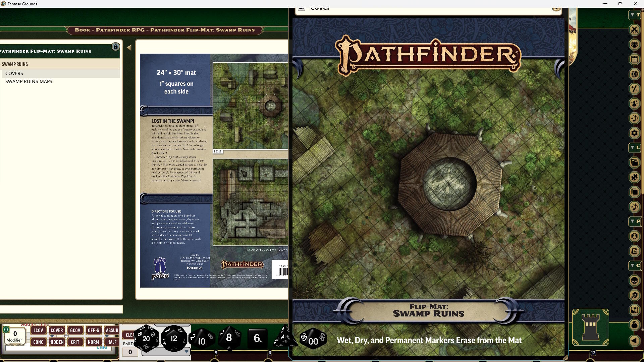Toggle the COVER modifier button

click(x=57, y=330)
